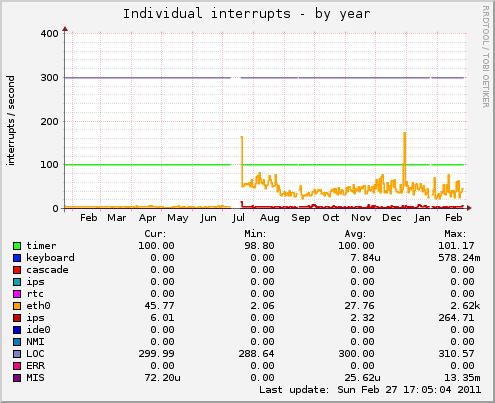Viewport: 495px width, 403px height.
Task: Click the 'interrupts / second' axis label
Action: (10, 120)
